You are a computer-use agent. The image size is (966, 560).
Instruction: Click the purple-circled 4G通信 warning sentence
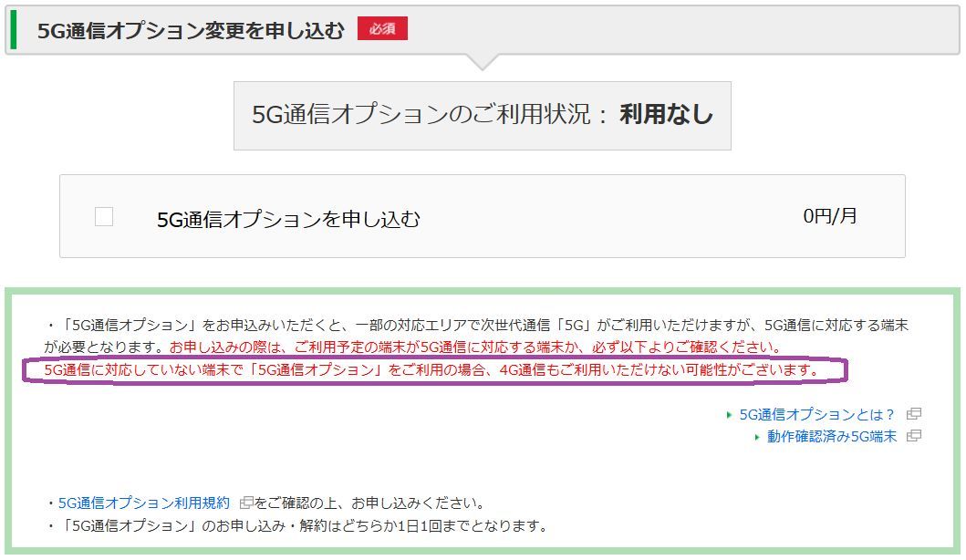(x=431, y=370)
